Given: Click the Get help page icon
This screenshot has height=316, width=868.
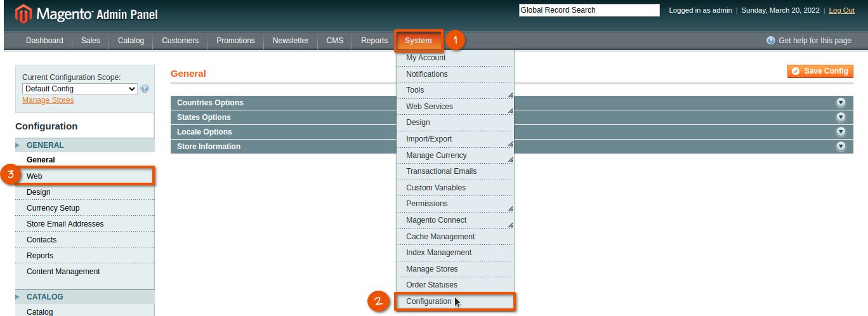Looking at the screenshot, I should (771, 41).
